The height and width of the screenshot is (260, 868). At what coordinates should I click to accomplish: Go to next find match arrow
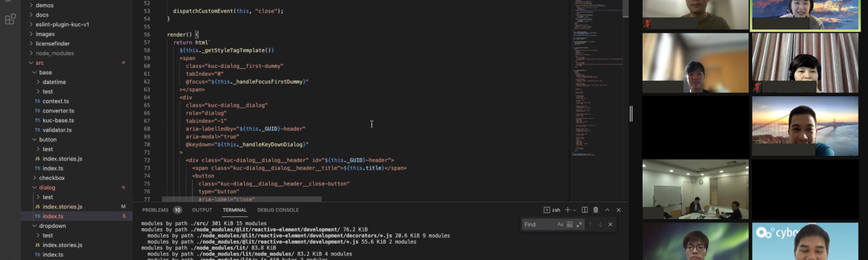[600, 225]
